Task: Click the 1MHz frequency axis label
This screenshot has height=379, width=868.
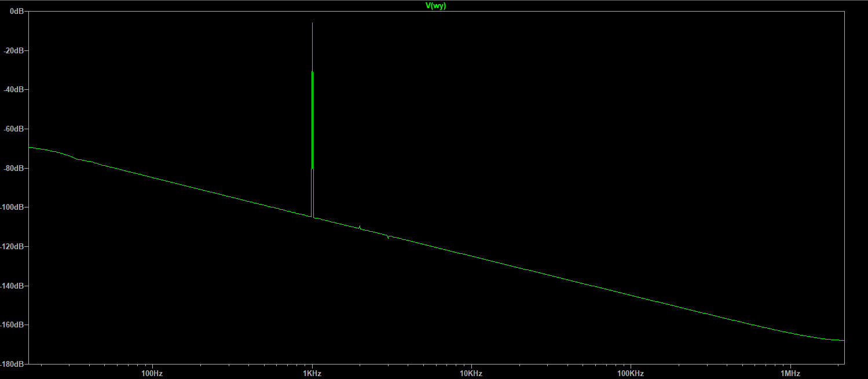Action: (x=790, y=373)
